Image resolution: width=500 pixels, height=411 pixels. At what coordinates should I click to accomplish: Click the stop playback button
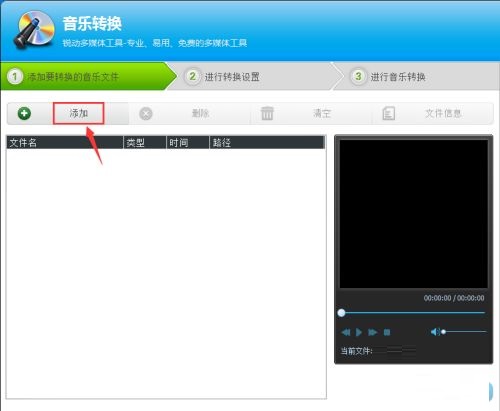coord(387,332)
